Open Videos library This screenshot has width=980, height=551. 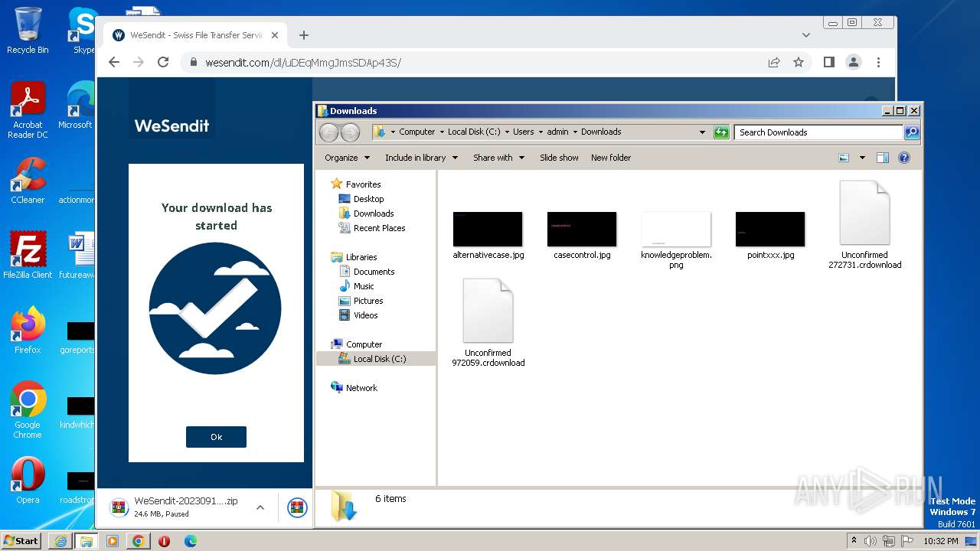tap(365, 315)
